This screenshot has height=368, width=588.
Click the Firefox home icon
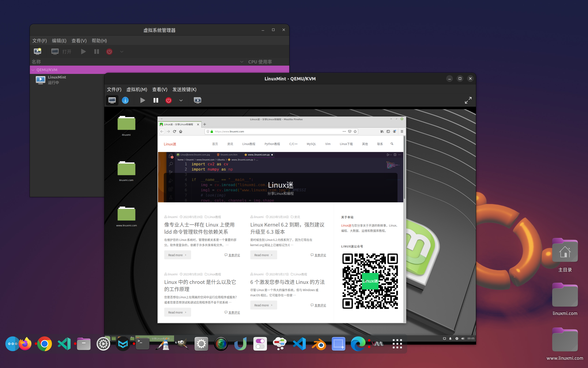pos(181,131)
